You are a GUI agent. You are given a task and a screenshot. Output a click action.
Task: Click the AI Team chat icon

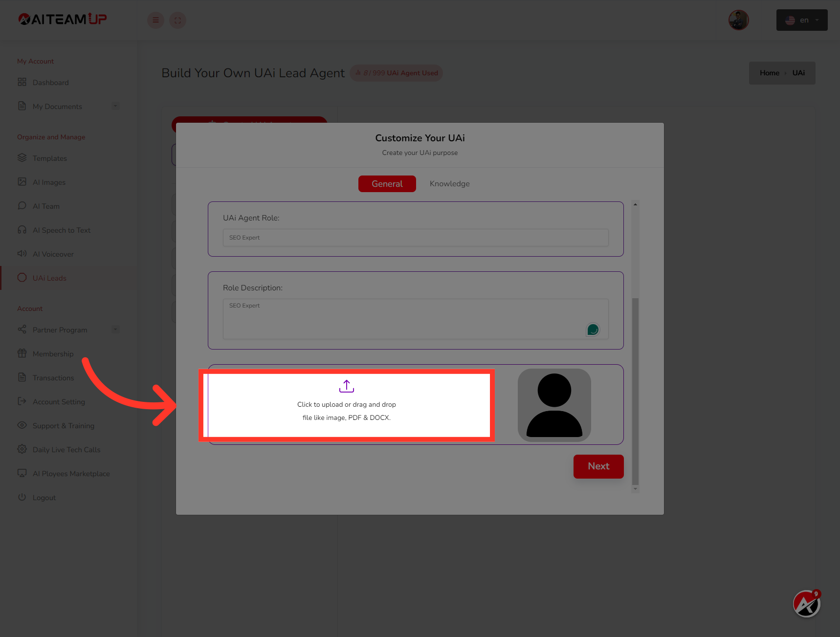[x=22, y=206]
